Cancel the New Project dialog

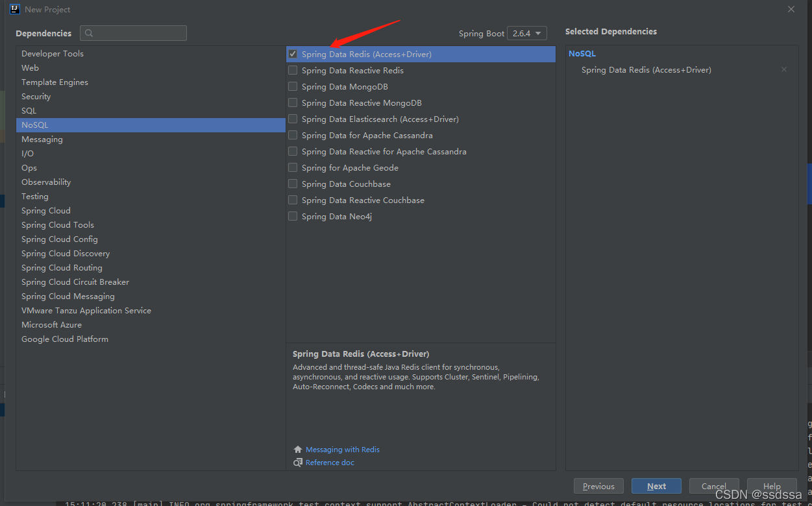[x=713, y=487]
